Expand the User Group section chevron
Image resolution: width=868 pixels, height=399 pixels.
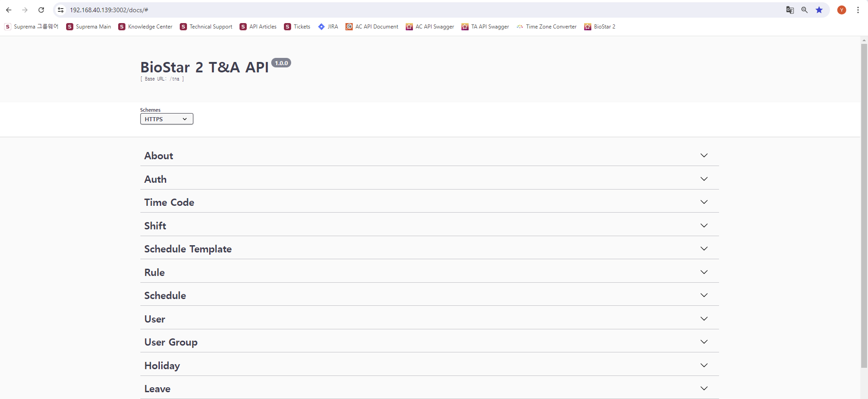[x=704, y=342]
